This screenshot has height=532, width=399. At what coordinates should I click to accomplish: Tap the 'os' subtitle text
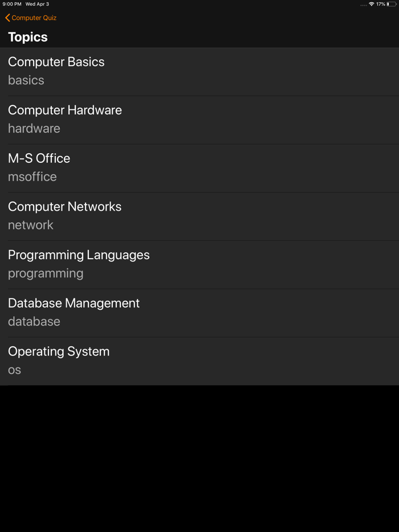15,370
